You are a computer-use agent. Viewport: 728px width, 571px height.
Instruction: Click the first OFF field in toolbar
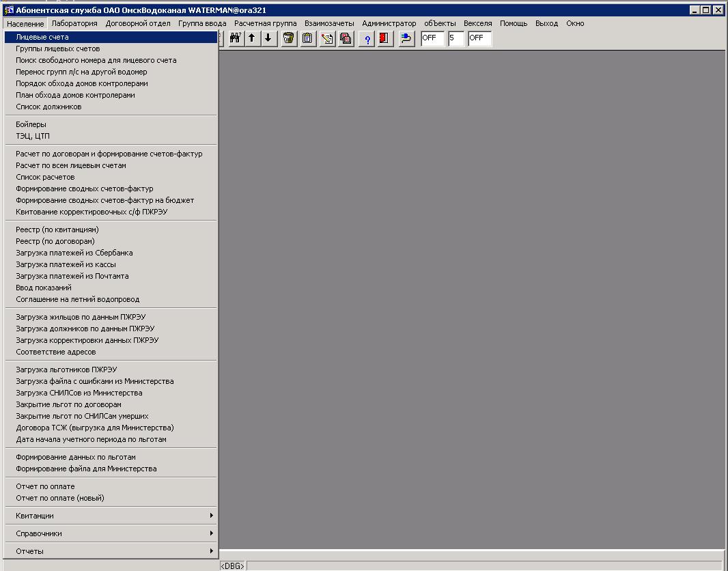tap(432, 38)
